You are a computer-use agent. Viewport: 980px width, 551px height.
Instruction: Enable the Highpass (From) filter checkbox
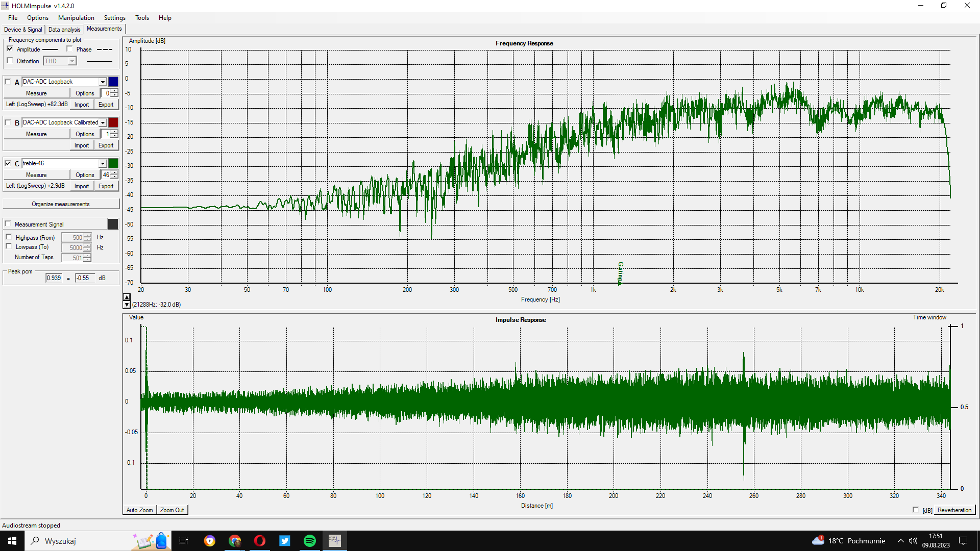coord(9,237)
